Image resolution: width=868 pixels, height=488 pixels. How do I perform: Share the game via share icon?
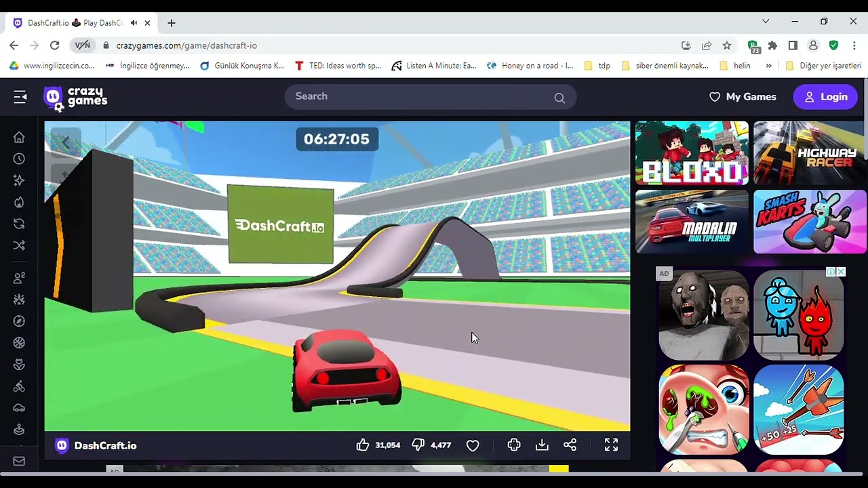tap(570, 445)
